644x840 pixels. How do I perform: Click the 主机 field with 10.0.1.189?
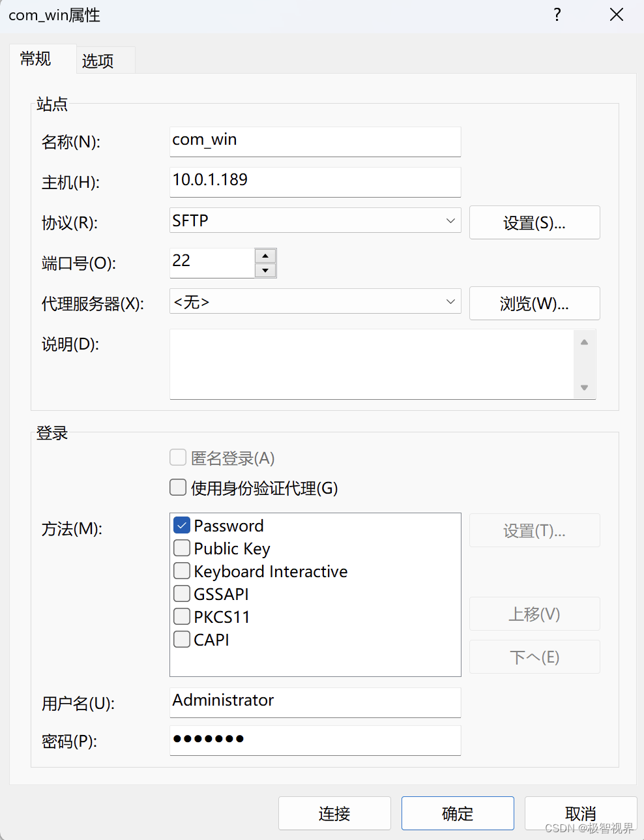tap(315, 182)
